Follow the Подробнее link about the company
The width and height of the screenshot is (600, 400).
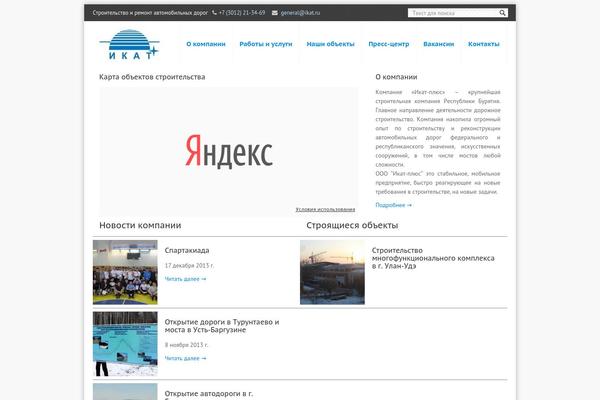[x=393, y=205]
